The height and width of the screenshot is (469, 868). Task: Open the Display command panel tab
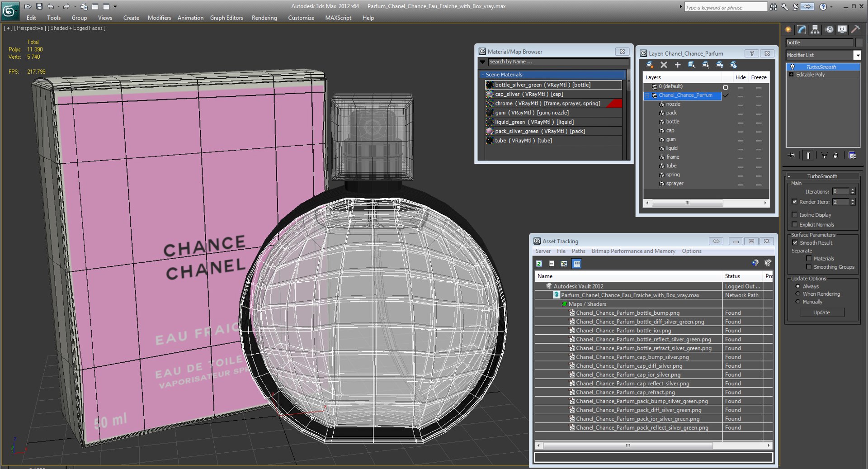[x=842, y=29]
